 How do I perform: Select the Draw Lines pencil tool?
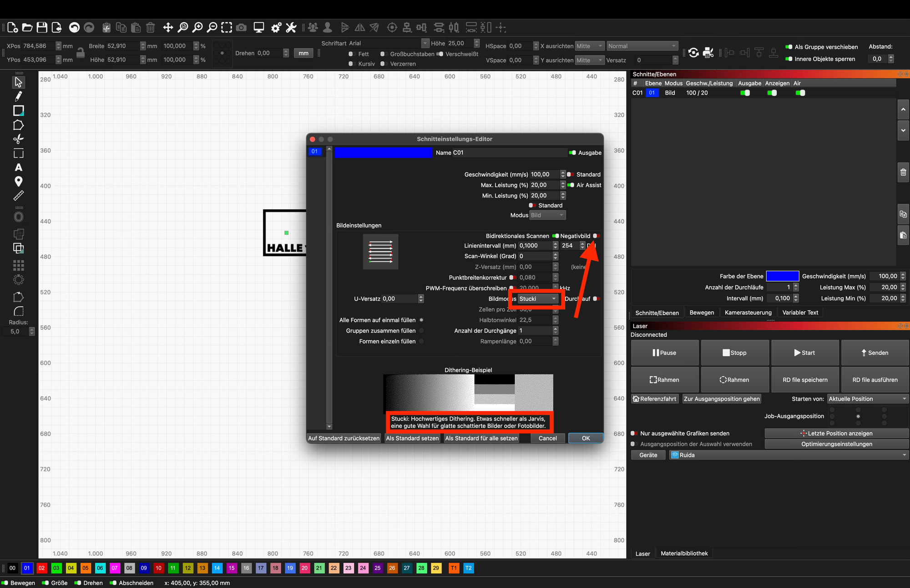(18, 96)
